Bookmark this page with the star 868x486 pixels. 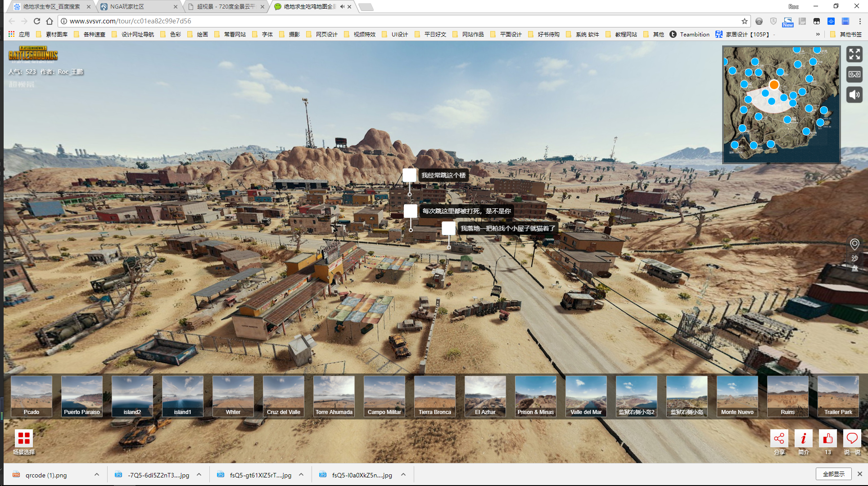(745, 21)
